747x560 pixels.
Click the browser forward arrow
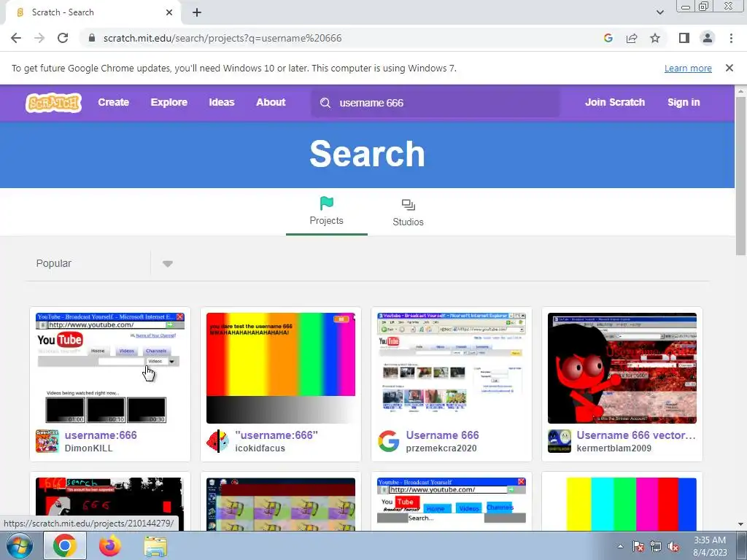(x=39, y=38)
